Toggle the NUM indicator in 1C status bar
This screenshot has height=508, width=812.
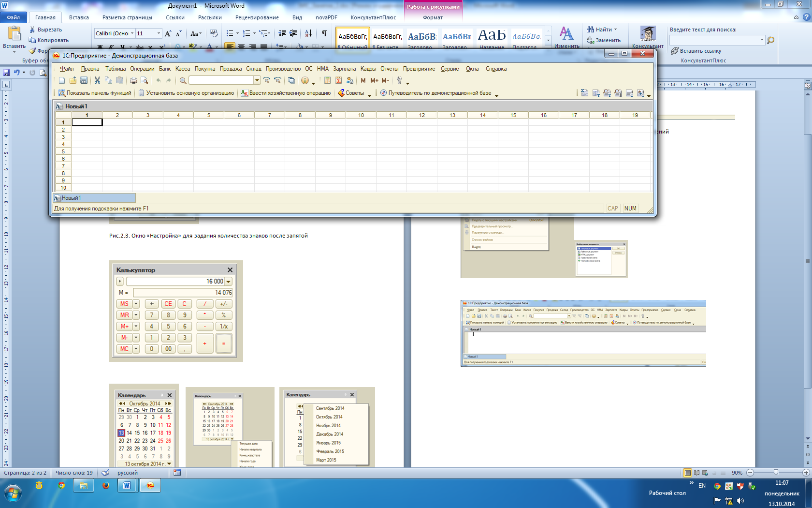coord(630,209)
